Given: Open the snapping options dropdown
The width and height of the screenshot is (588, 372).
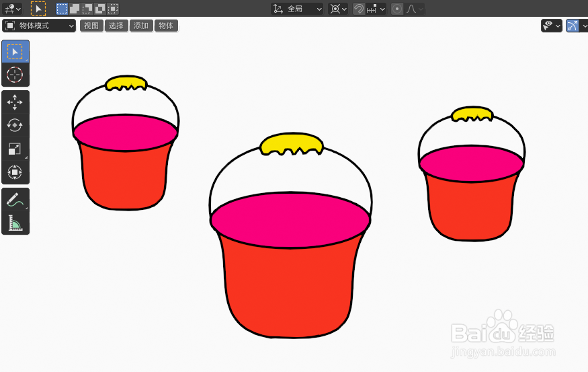Looking at the screenshot, I should (x=376, y=9).
